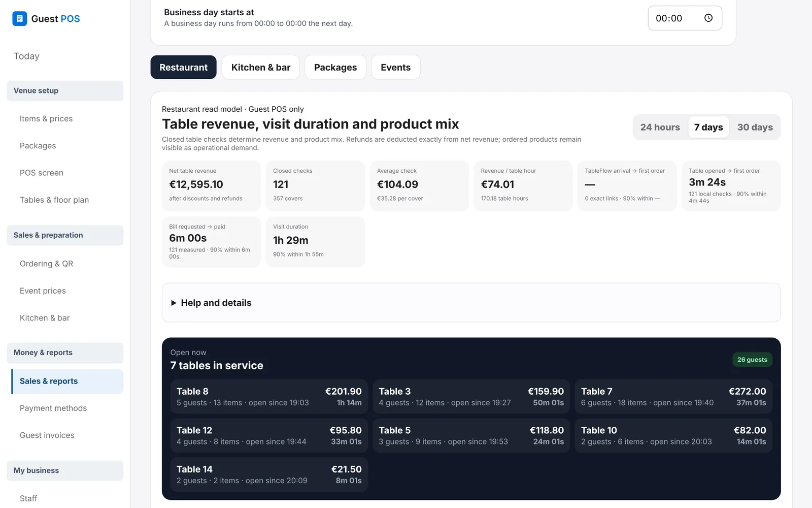Open the Table 3 card

[471, 397]
